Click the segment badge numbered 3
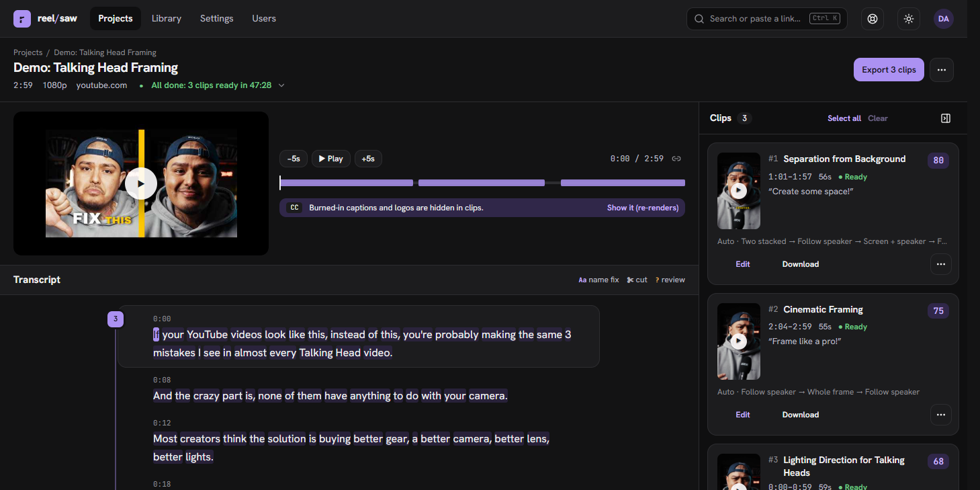 point(116,319)
